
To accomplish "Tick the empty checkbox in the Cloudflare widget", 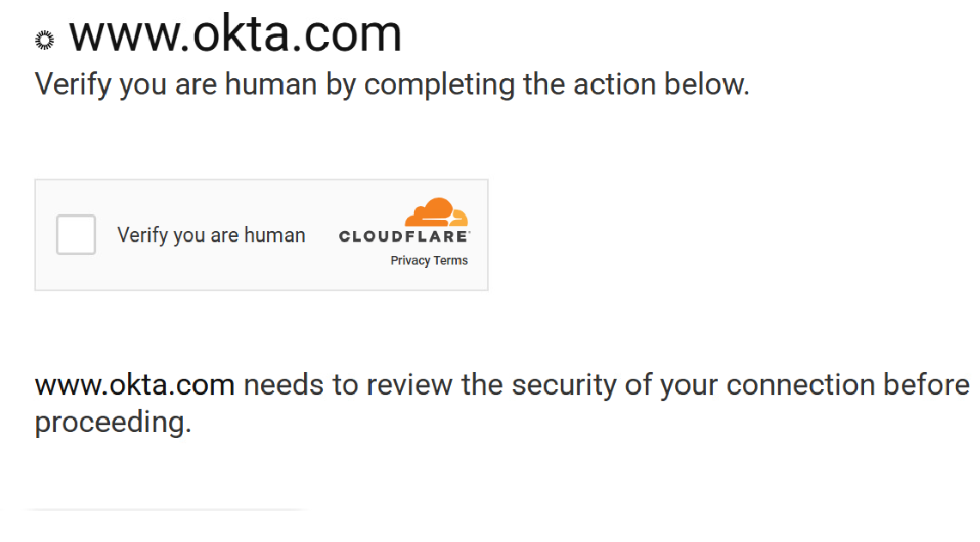I will click(76, 234).
